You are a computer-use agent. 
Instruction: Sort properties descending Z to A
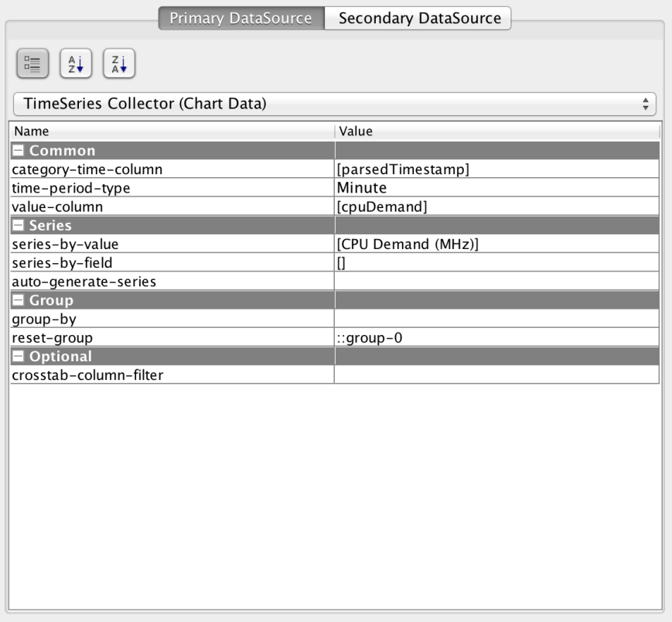click(118, 63)
